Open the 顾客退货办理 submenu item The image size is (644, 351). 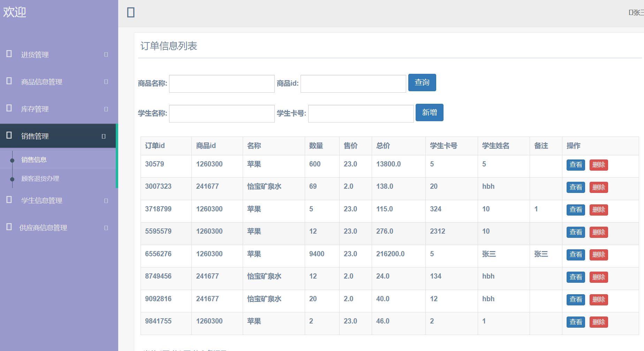point(39,179)
